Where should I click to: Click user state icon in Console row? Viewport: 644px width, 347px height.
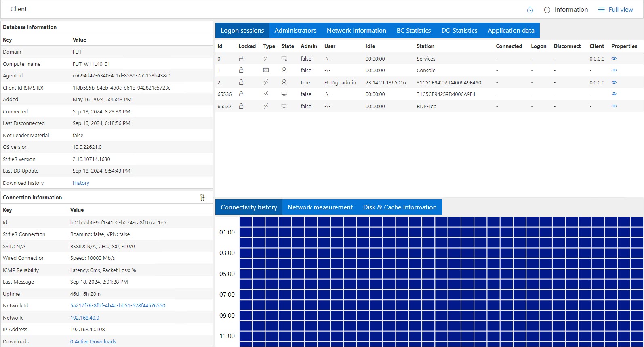[x=284, y=70]
